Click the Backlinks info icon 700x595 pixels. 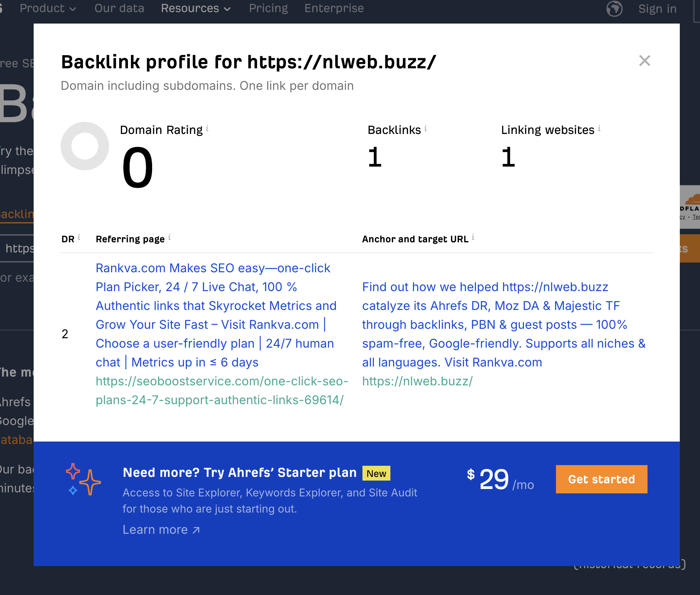[426, 129]
